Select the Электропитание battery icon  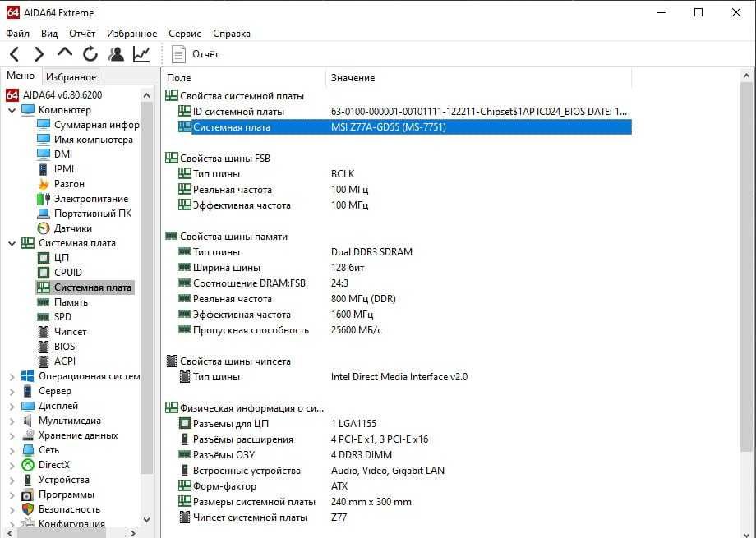[x=44, y=199]
